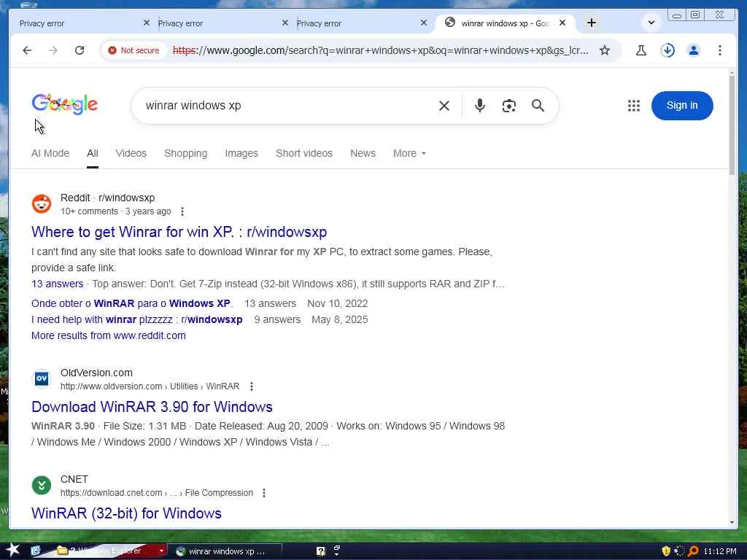Bookmark this page with the star icon
Viewport: 747px width, 560px height.
[x=605, y=50]
